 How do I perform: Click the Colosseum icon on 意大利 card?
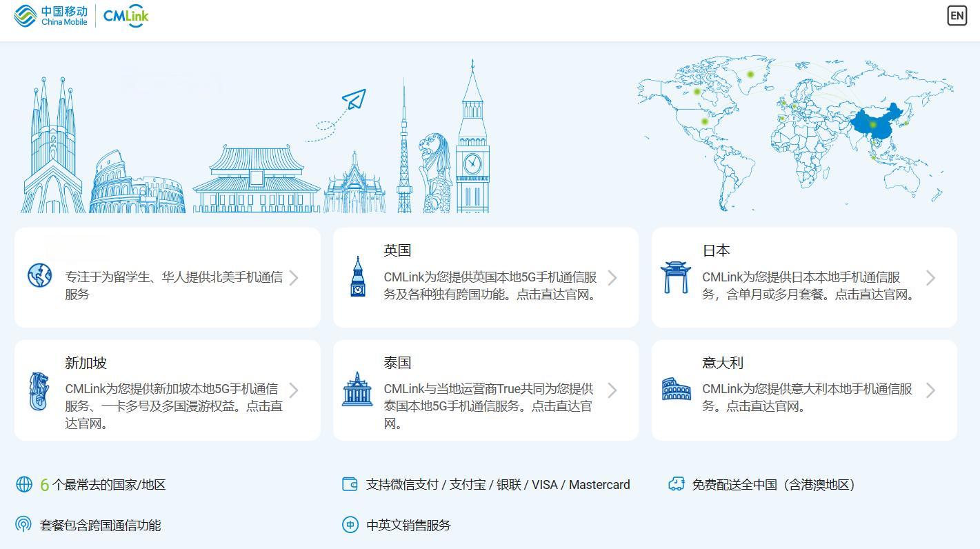tap(676, 389)
